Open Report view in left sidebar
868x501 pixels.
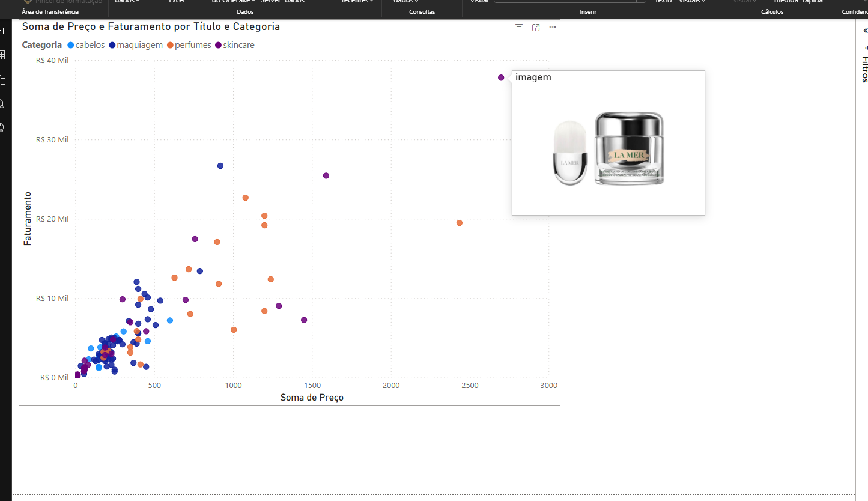pos(2,31)
